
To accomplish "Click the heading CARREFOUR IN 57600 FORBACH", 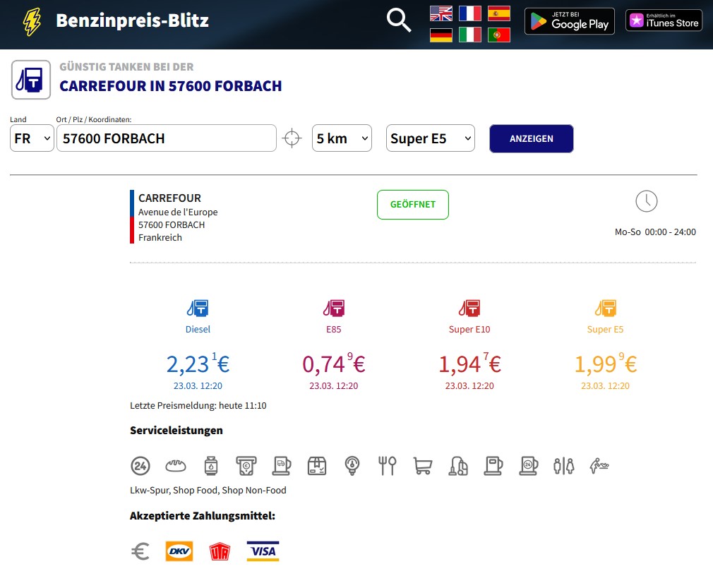I will click(x=171, y=86).
